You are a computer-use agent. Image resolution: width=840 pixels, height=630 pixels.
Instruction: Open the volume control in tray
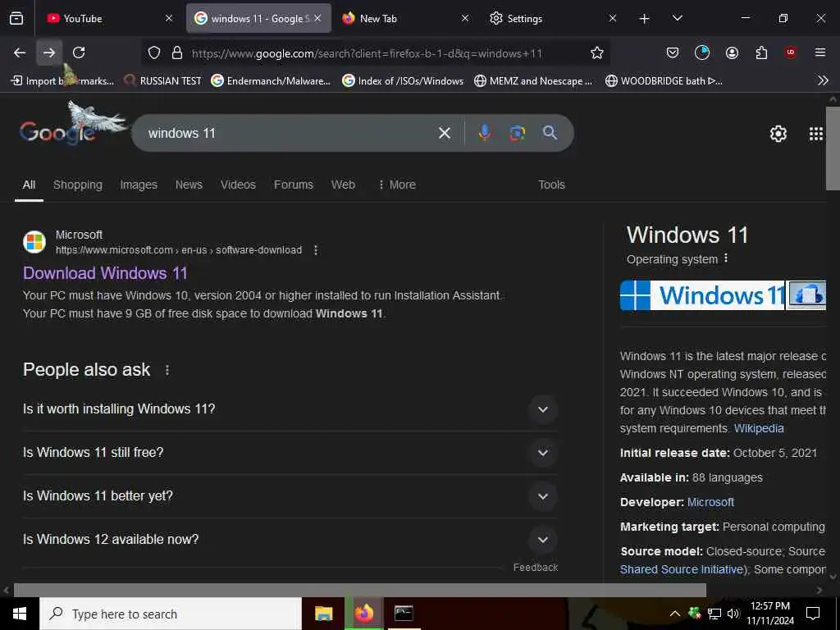pyautogui.click(x=733, y=614)
